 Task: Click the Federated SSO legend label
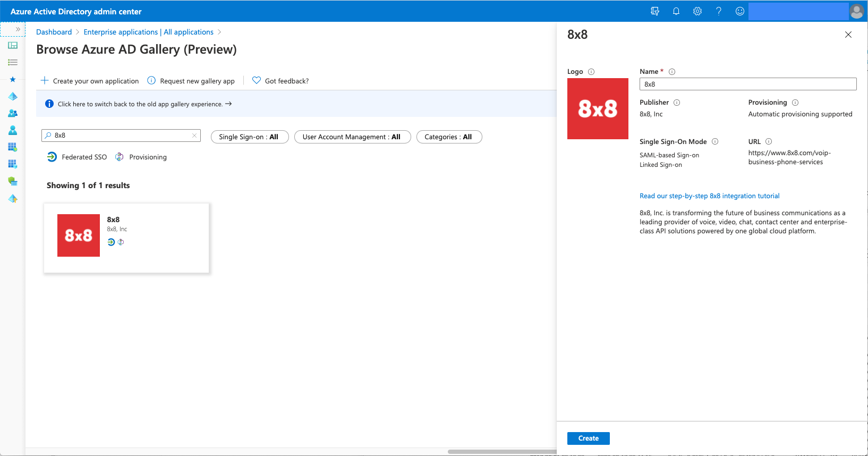pyautogui.click(x=84, y=157)
